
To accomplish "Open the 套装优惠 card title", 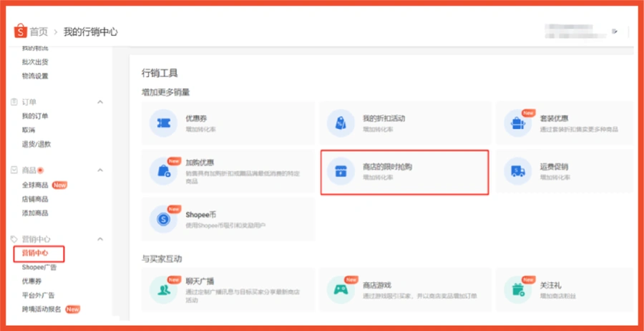I will click(554, 119).
